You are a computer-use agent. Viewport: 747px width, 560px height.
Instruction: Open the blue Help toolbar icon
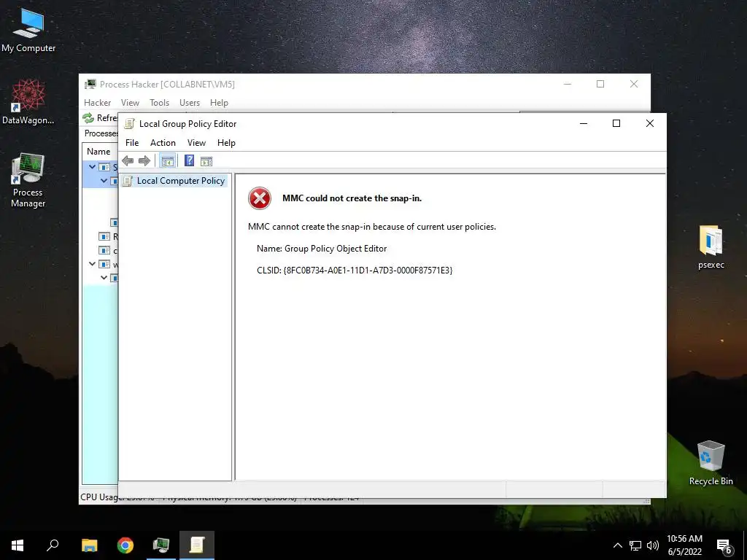189,160
